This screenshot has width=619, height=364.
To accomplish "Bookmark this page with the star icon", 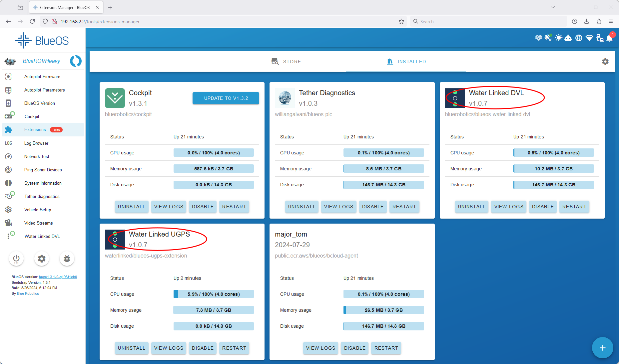I will (x=401, y=22).
